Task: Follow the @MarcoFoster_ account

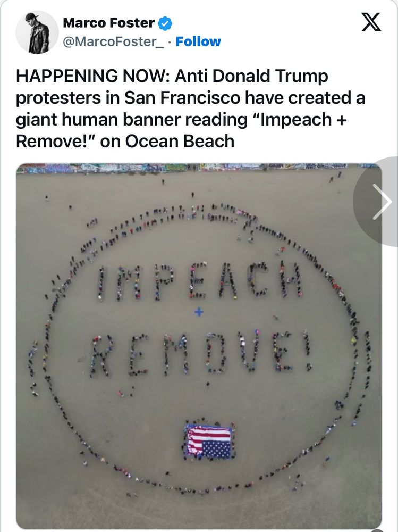Action: click(198, 41)
